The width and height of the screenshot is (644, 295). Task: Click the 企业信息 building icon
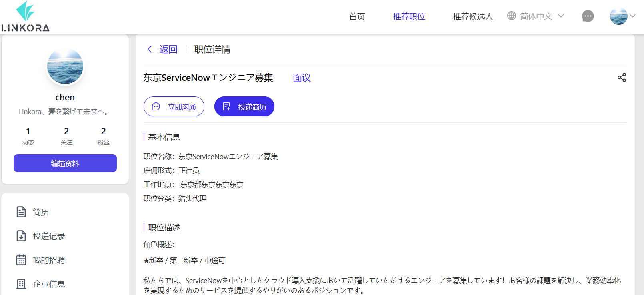(x=21, y=284)
